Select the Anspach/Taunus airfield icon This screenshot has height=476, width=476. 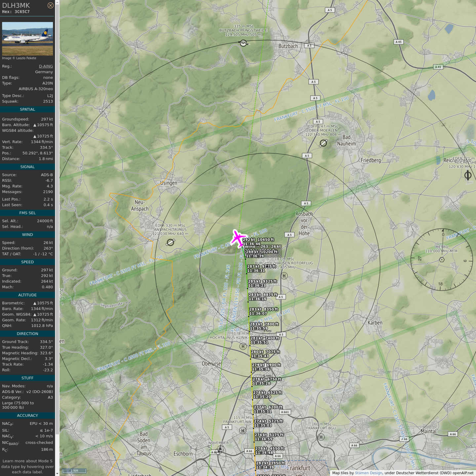[x=170, y=243]
